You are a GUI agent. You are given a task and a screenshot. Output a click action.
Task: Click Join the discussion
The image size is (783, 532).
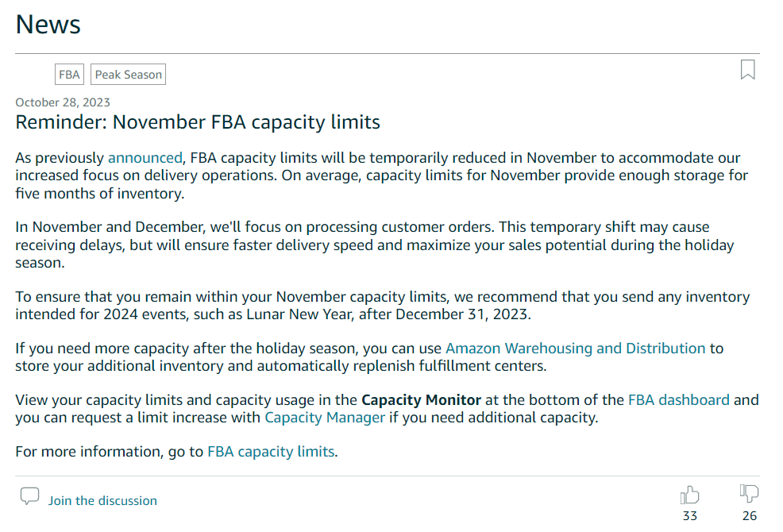click(x=102, y=500)
